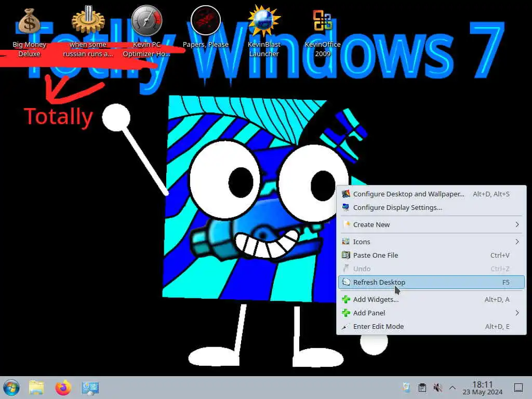
Task: Click the Show Desktop button in taskbar corner
Action: [x=518, y=388]
